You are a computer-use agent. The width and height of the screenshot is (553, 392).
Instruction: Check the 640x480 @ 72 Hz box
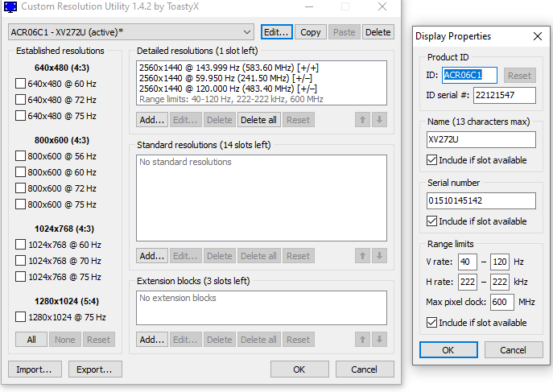point(20,100)
